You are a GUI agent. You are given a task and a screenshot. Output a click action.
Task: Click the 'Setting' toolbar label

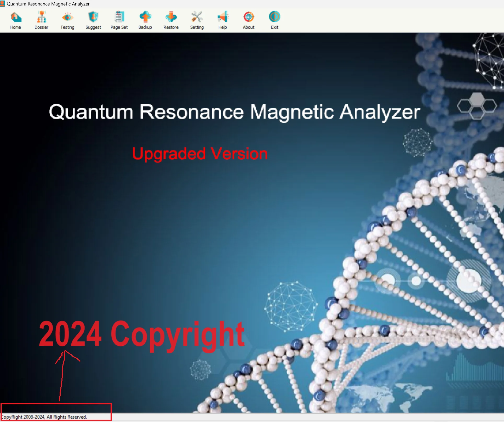197,27
